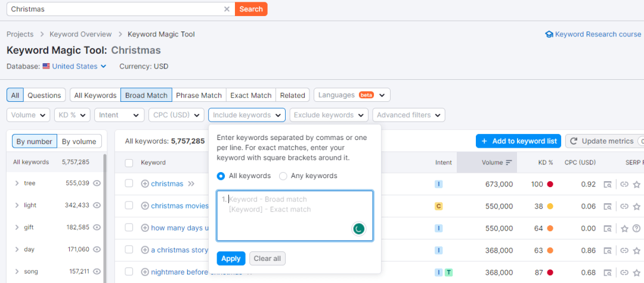The height and width of the screenshot is (283, 644).
Task: Expand the 'light' keyword group
Action: tap(17, 206)
